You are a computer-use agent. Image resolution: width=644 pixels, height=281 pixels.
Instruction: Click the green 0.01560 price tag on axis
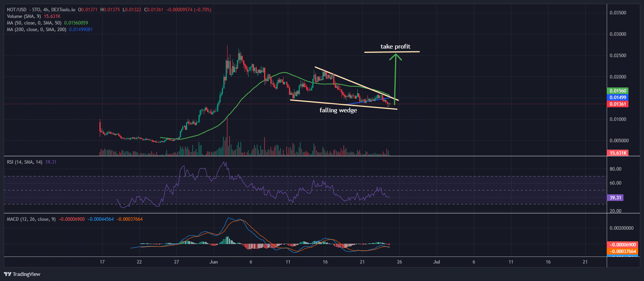(618, 91)
